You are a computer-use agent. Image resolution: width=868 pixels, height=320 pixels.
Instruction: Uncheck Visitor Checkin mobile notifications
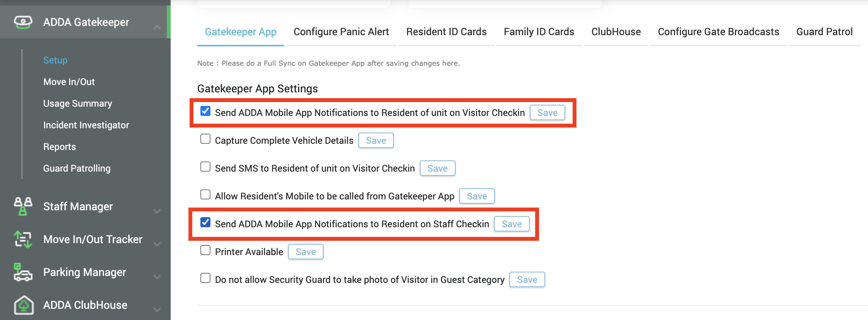point(205,111)
